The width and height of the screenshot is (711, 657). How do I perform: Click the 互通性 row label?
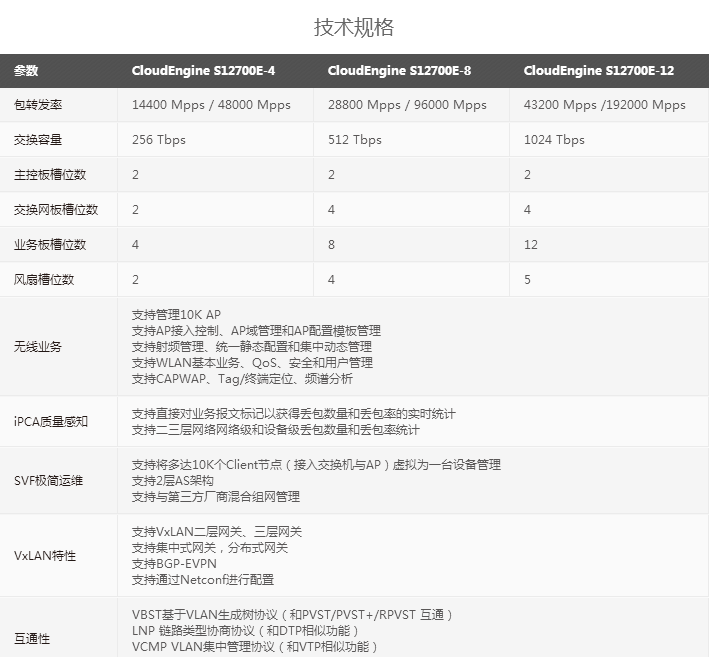[32, 638]
